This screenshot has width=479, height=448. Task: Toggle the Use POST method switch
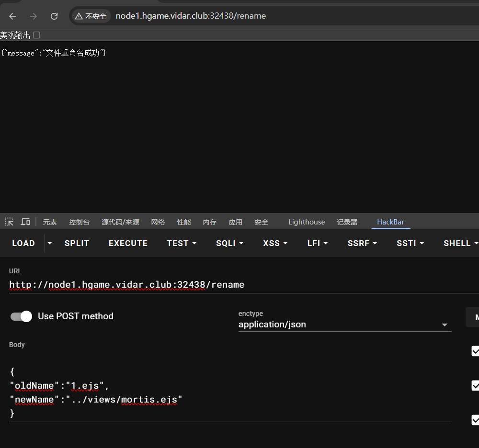21,316
